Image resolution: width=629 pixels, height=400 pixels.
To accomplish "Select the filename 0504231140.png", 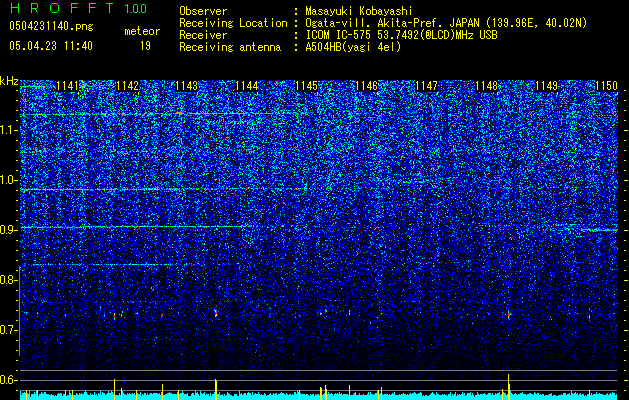I will [x=51, y=27].
